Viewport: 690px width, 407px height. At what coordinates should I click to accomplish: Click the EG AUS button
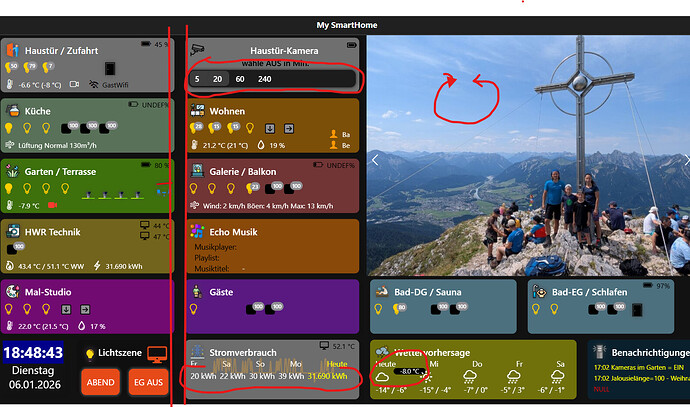[148, 382]
